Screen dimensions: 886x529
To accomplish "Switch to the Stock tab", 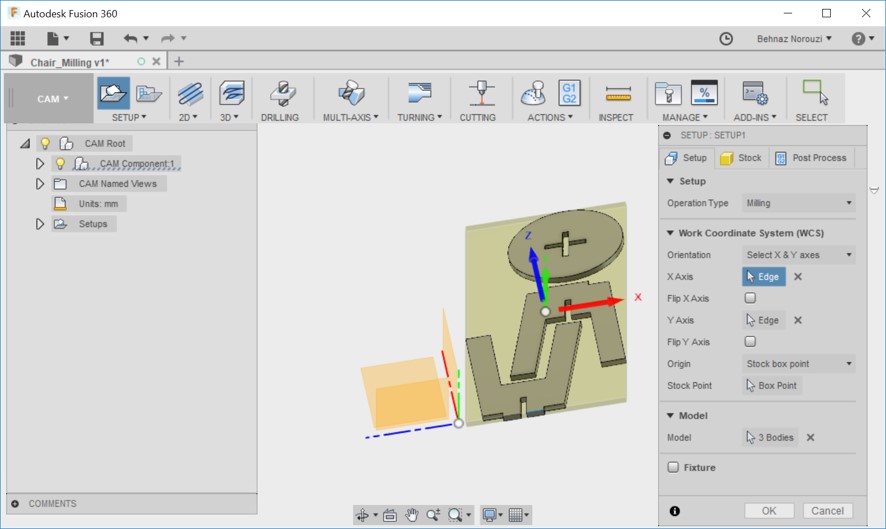I will (x=741, y=158).
